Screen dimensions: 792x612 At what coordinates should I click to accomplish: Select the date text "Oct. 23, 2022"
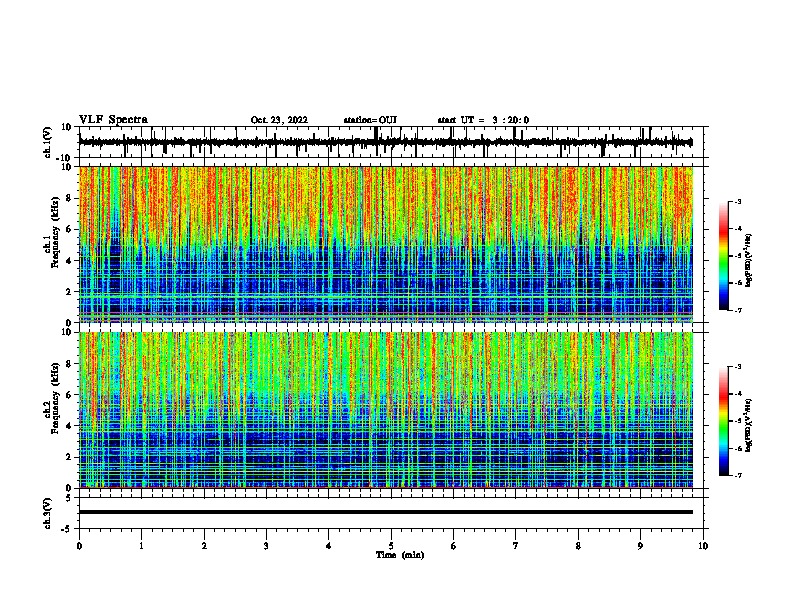[x=279, y=120]
